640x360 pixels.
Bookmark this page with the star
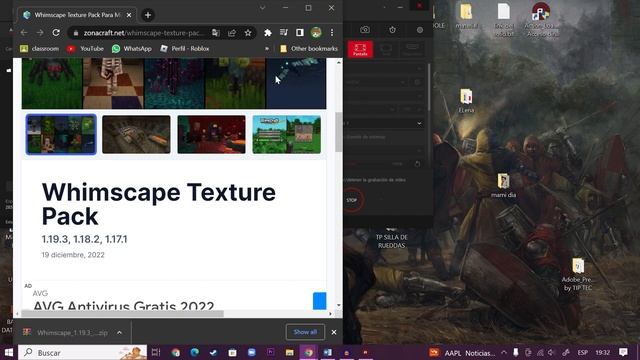coord(248,33)
